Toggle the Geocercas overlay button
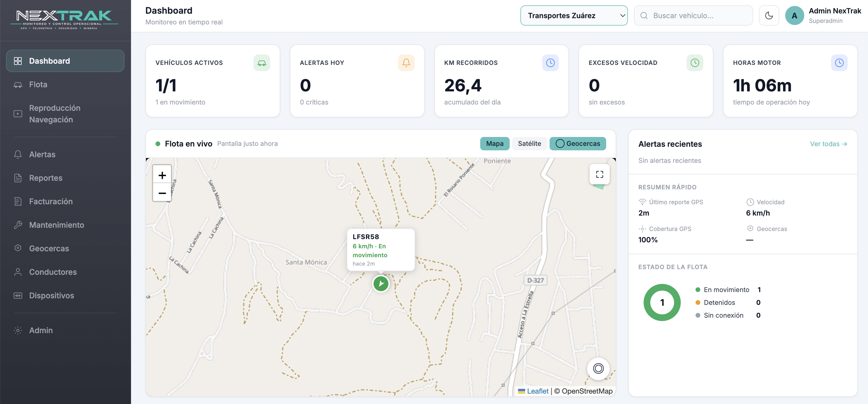 pyautogui.click(x=578, y=144)
